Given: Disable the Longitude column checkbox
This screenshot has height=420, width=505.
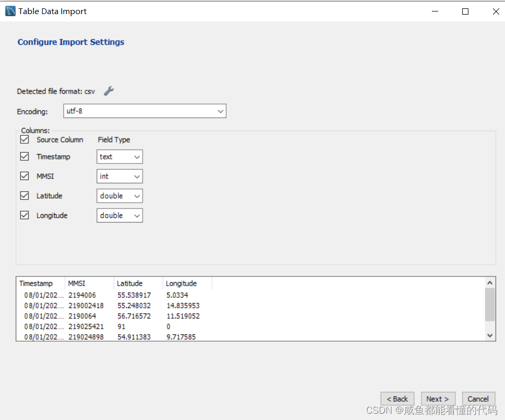Looking at the screenshot, I should tap(25, 215).
